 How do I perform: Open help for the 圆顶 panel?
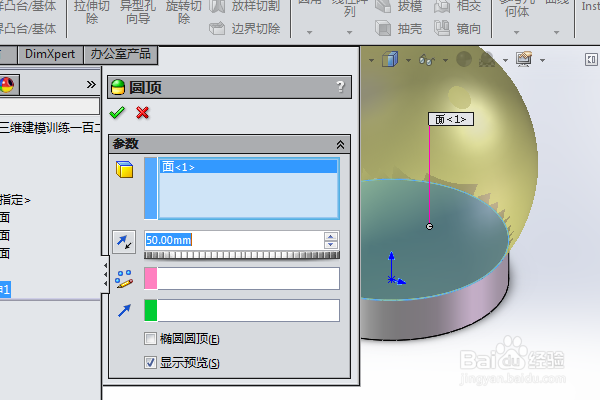[340, 87]
